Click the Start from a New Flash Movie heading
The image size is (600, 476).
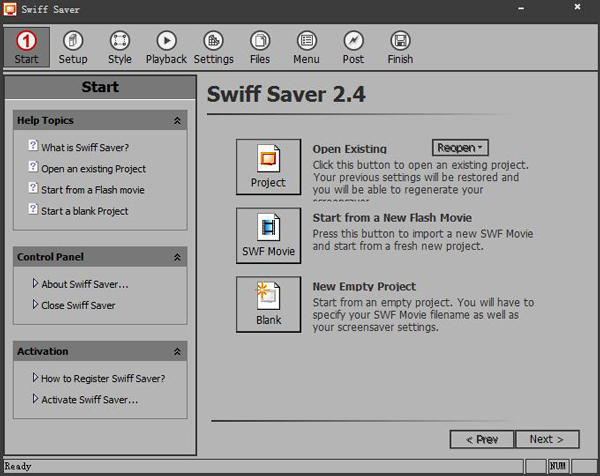click(392, 218)
